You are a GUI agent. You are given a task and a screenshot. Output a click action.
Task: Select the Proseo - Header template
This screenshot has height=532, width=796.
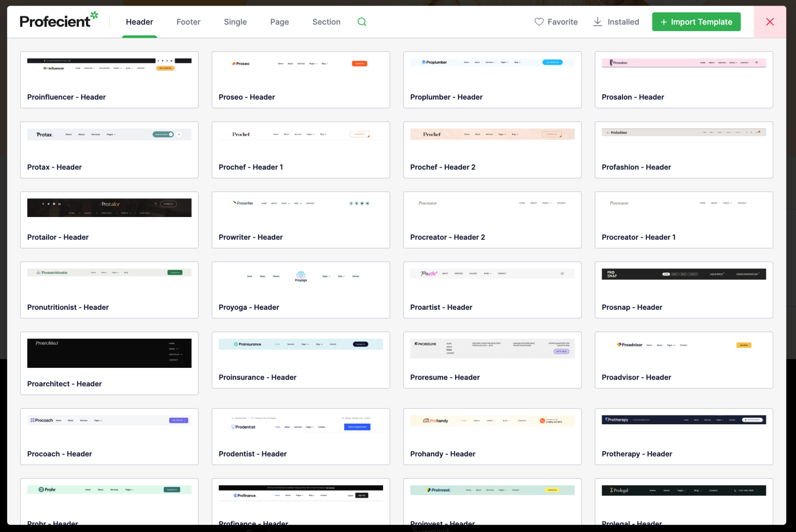tap(301, 80)
